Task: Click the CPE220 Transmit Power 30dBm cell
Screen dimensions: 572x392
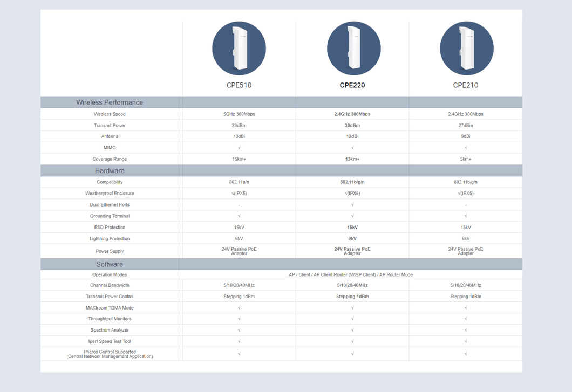Action: pyautogui.click(x=352, y=126)
